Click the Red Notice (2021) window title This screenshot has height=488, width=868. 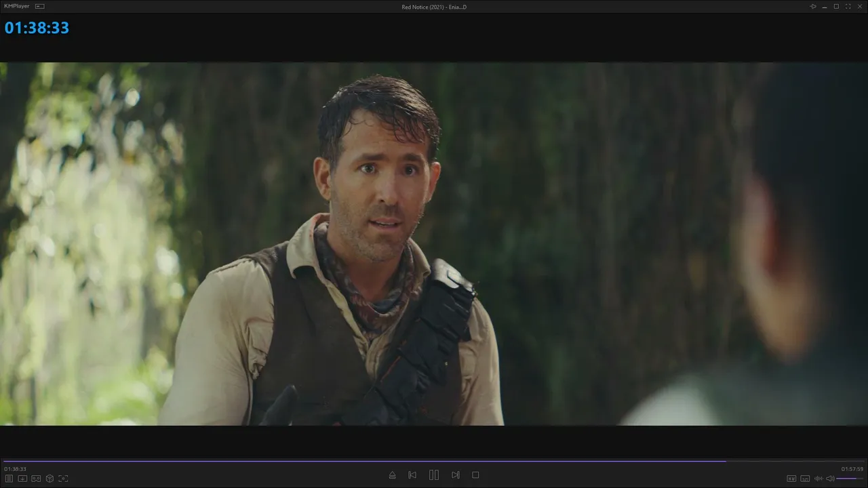tap(434, 7)
